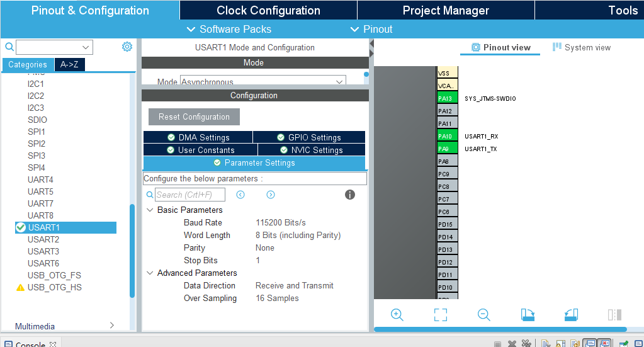Toggle show console on standard error icon
This screenshot has height=347, width=644.
pyautogui.click(x=604, y=343)
